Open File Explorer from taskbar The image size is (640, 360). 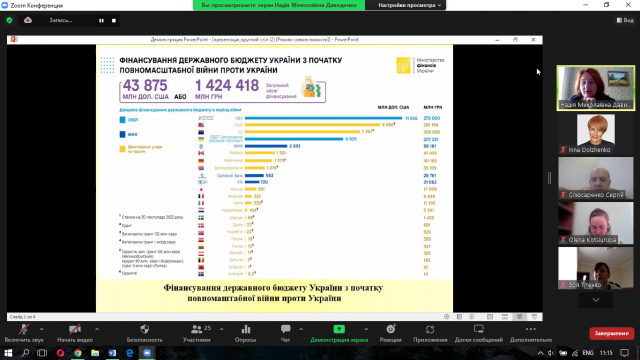click(95, 353)
